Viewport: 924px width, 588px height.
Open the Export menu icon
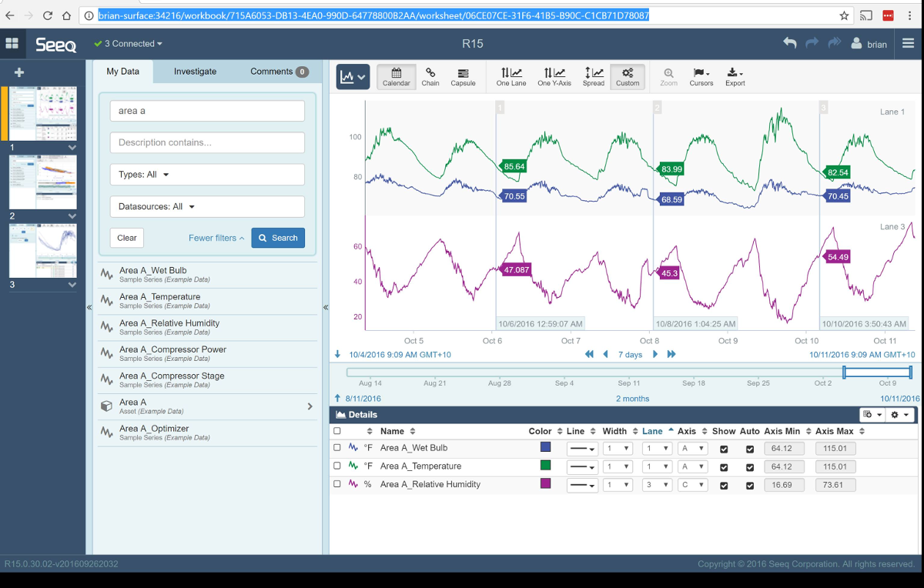(x=735, y=76)
